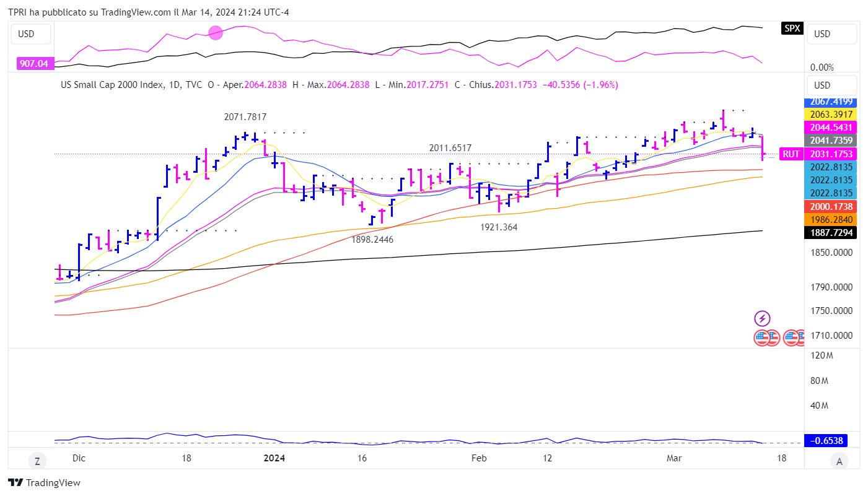Click the 1D interval in the chart legend
The height and width of the screenshot is (496, 868).
(174, 85)
